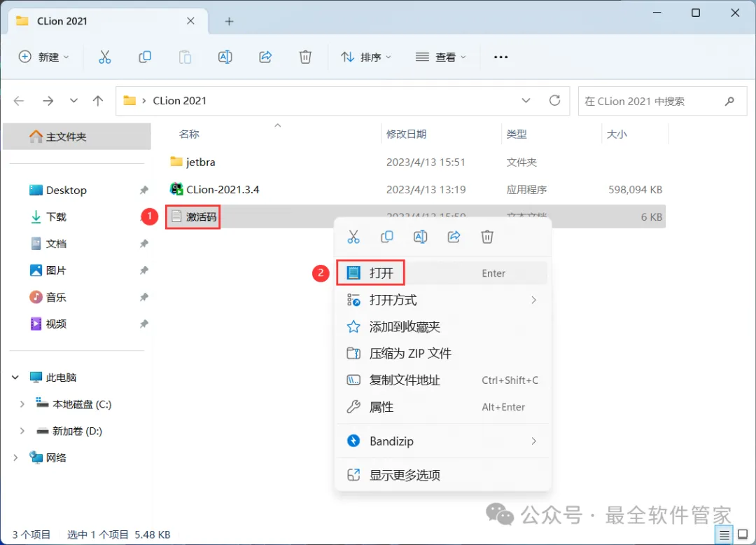Open the Bandizip submenu
The width and height of the screenshot is (756, 545).
[x=442, y=441]
